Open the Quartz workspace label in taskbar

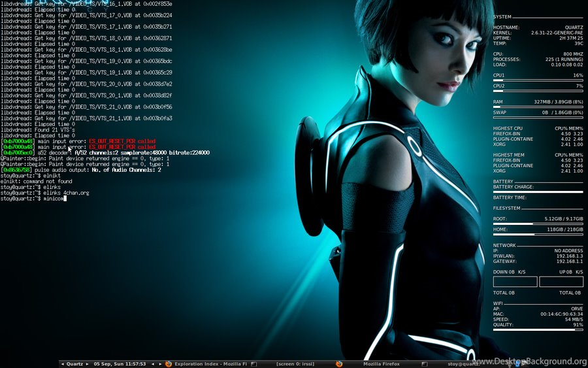(74, 364)
